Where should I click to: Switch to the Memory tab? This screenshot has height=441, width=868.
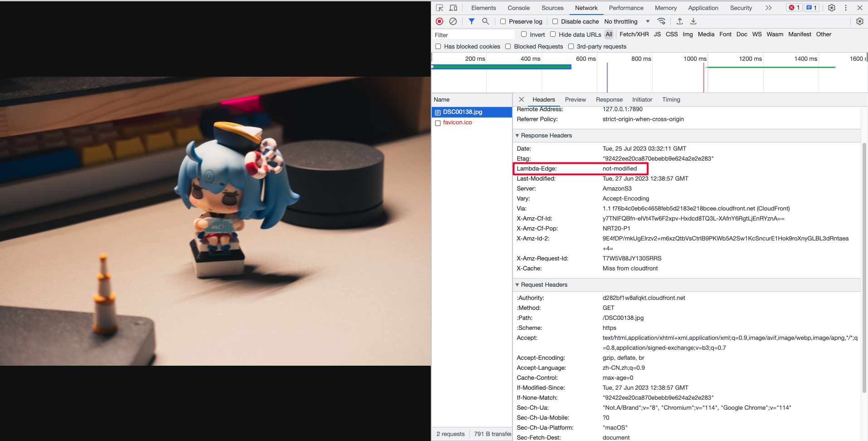tap(666, 8)
